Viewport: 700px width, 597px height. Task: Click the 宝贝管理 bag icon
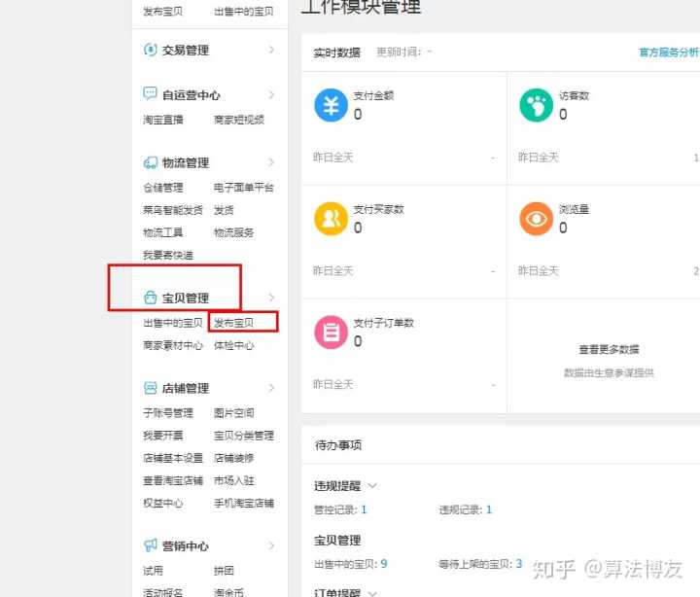150,298
